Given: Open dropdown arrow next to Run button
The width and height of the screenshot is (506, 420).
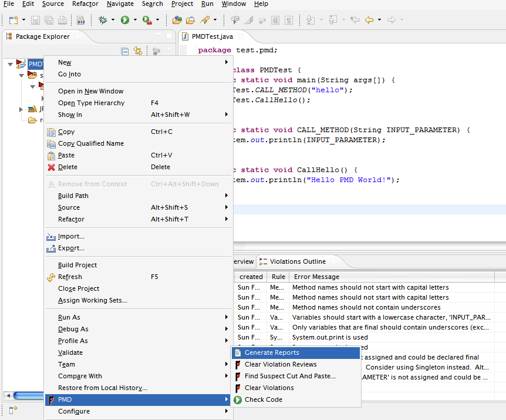Looking at the screenshot, I should click(135, 20).
